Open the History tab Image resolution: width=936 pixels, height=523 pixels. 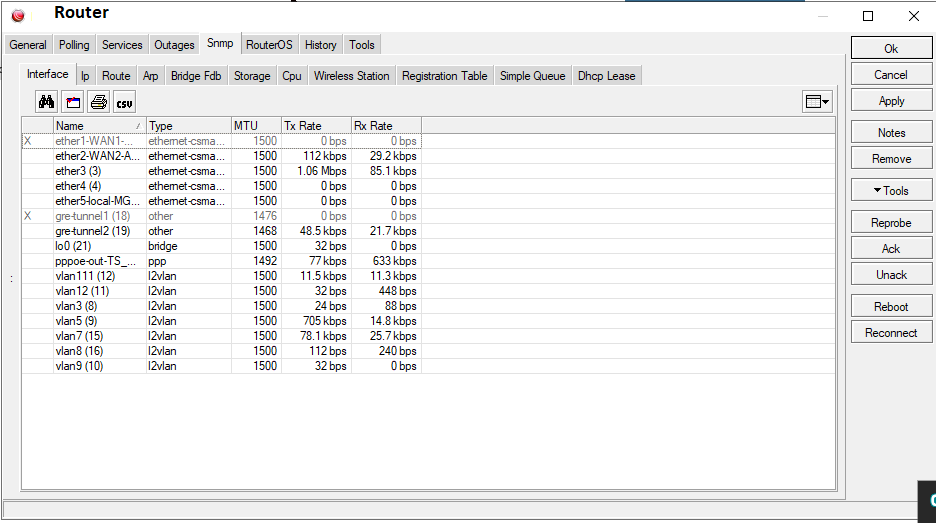click(321, 45)
